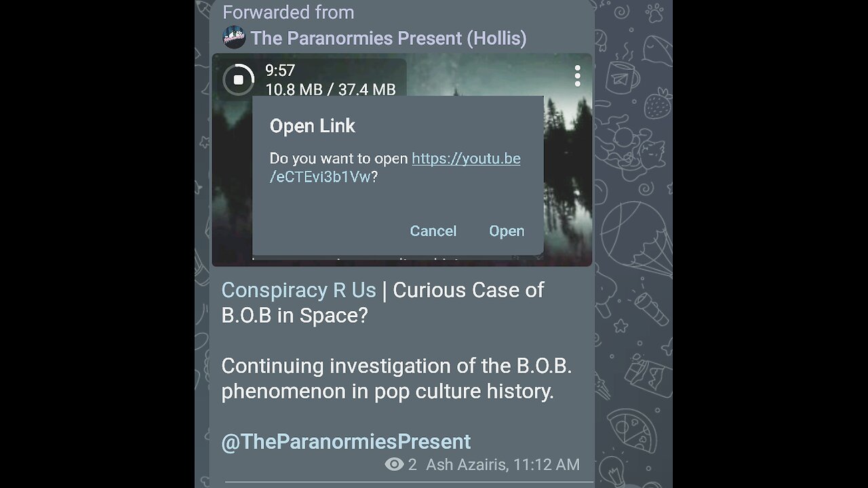Tap the @TheParanormiesPresent mention
This screenshot has height=488, width=868.
pyautogui.click(x=346, y=442)
